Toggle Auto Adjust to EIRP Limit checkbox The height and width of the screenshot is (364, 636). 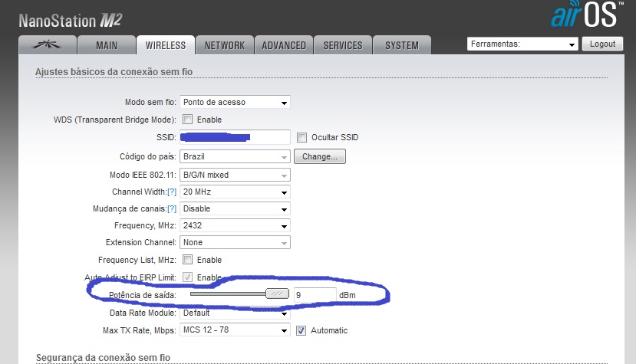tap(187, 277)
